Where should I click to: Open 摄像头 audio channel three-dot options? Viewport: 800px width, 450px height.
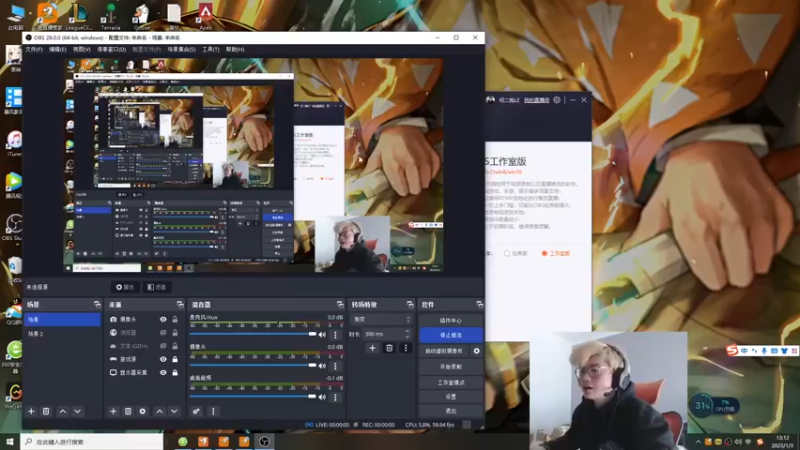335,366
